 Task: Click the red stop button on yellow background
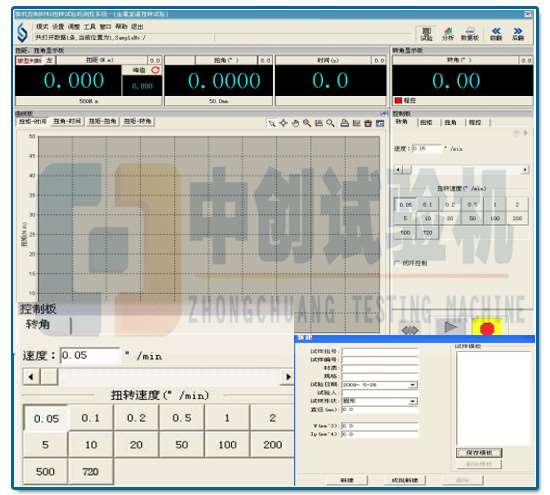(487, 328)
